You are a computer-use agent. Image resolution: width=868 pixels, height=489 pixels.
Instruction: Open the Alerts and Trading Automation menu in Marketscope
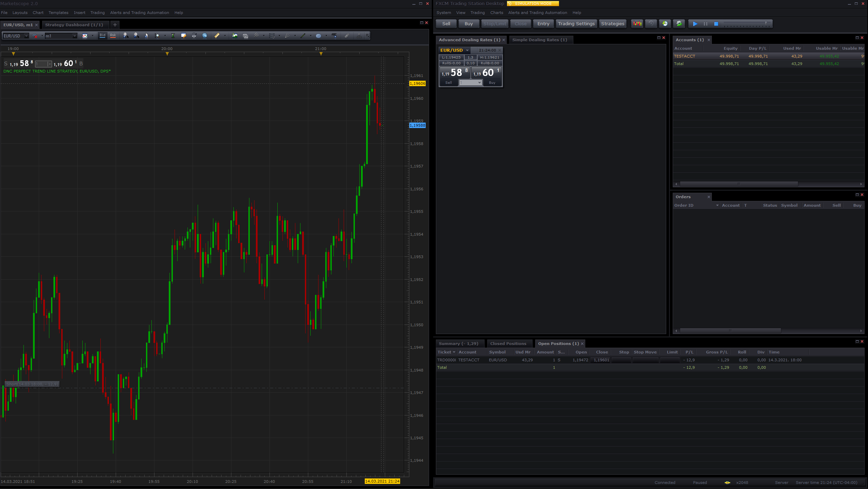pyautogui.click(x=140, y=13)
